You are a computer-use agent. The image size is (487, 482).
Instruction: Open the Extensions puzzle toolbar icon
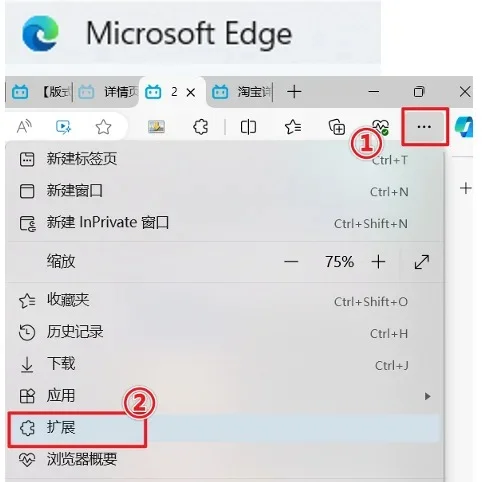point(200,127)
